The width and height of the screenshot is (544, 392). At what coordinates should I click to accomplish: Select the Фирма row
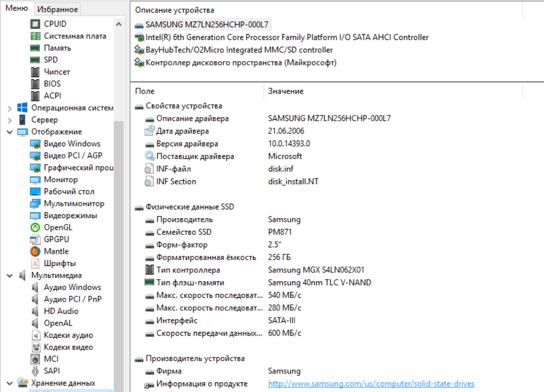222,371
